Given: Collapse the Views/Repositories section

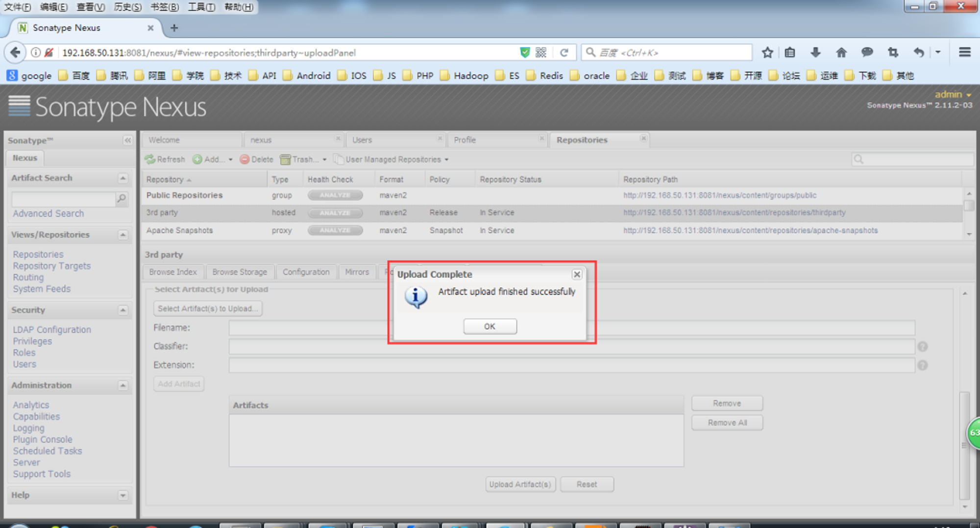Looking at the screenshot, I should (x=123, y=235).
